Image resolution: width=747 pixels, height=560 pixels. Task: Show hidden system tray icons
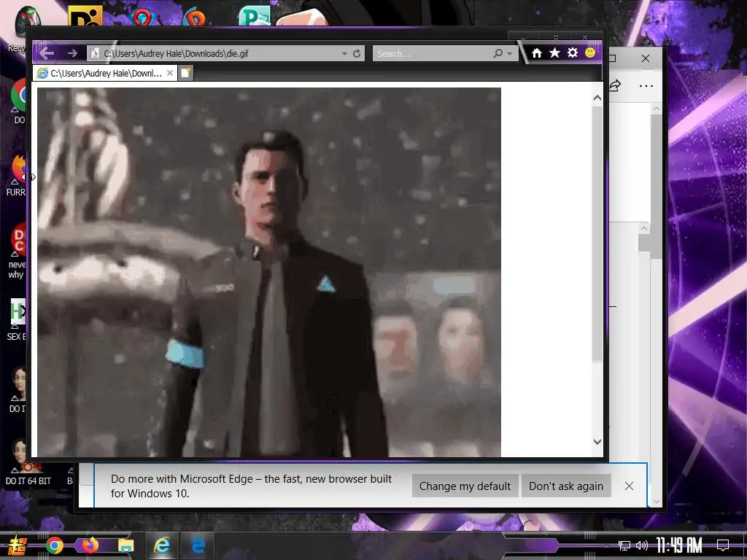coord(606,545)
